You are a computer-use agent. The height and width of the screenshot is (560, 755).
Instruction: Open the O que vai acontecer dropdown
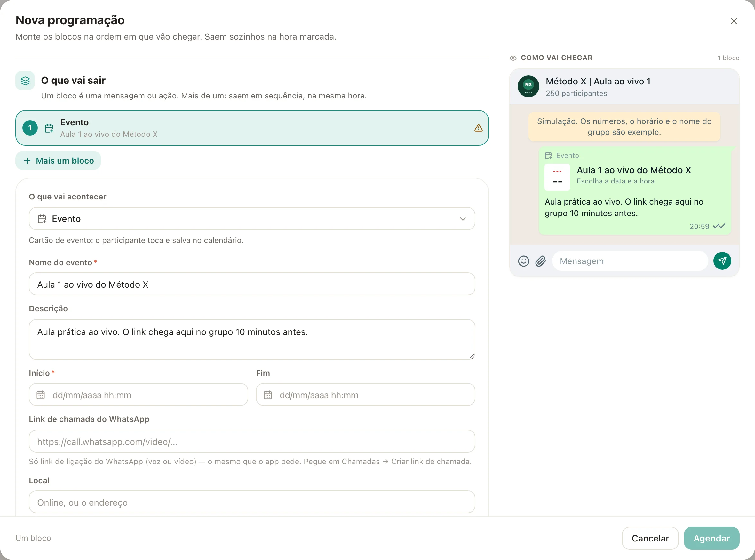click(252, 219)
